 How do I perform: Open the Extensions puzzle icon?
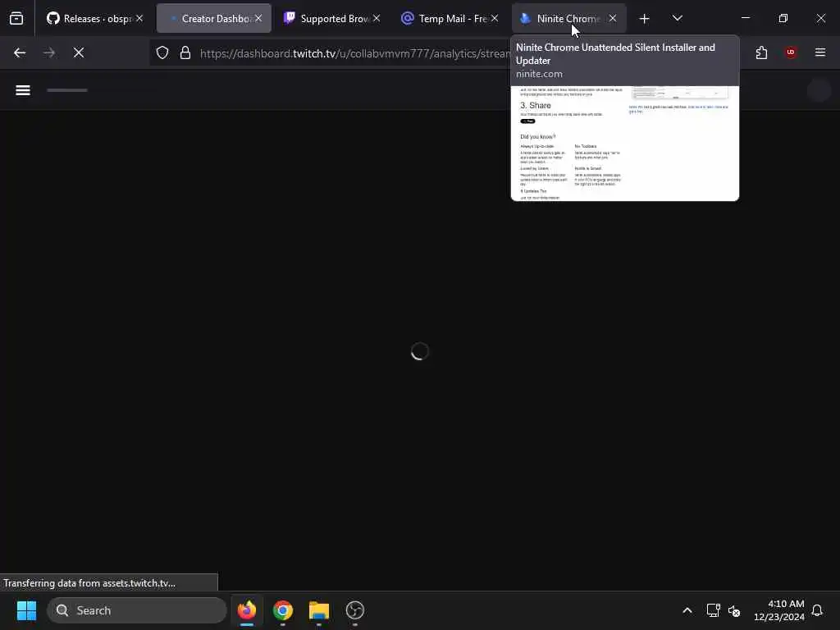coord(761,52)
